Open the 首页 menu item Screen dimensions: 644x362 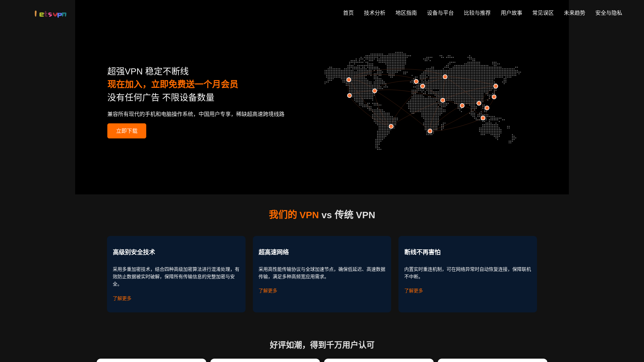coord(348,13)
